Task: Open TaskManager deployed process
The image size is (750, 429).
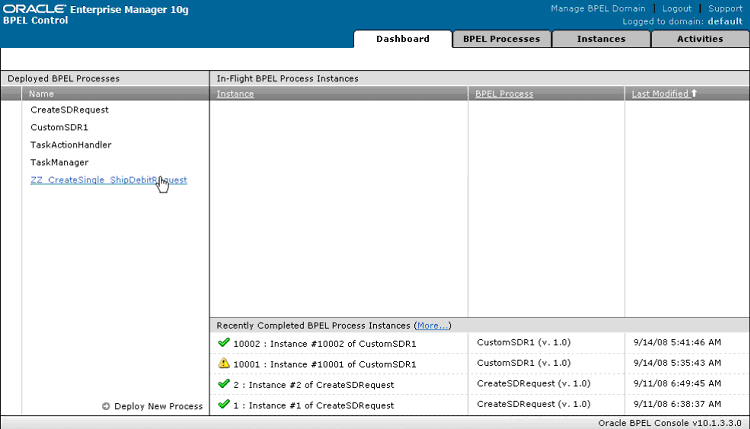Action: coord(59,162)
